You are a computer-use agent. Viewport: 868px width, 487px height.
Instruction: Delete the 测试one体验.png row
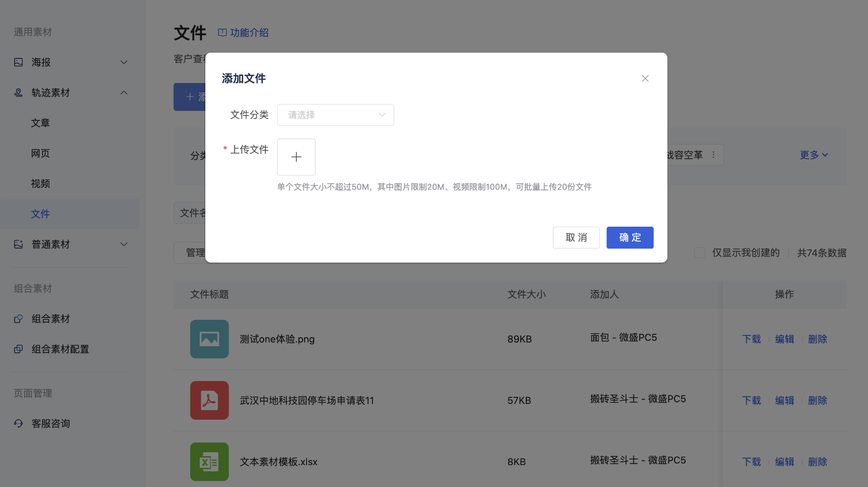click(818, 339)
